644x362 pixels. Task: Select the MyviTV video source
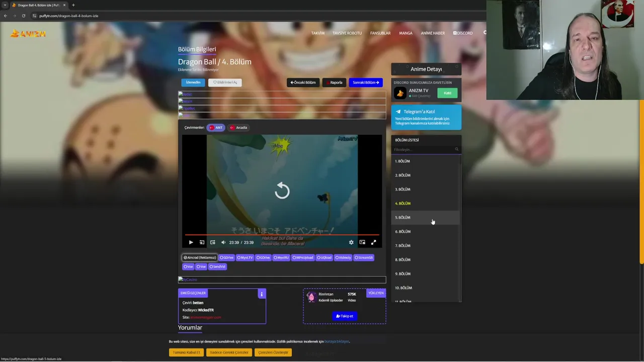[245, 257]
